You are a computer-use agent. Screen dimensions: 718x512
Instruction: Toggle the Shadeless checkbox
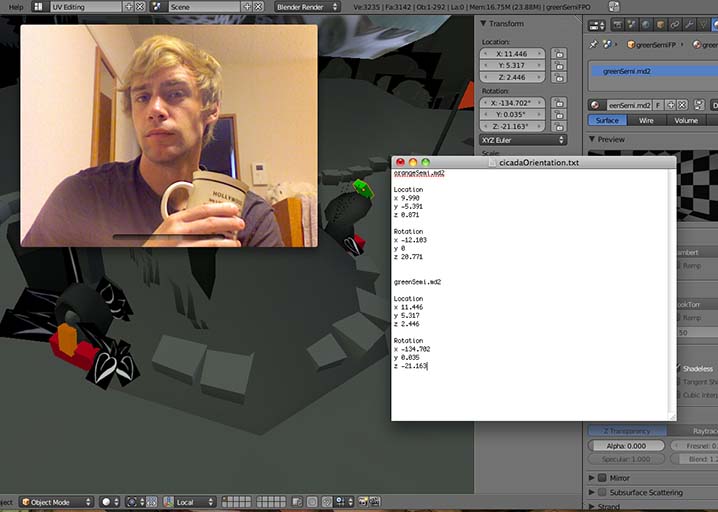[679, 368]
